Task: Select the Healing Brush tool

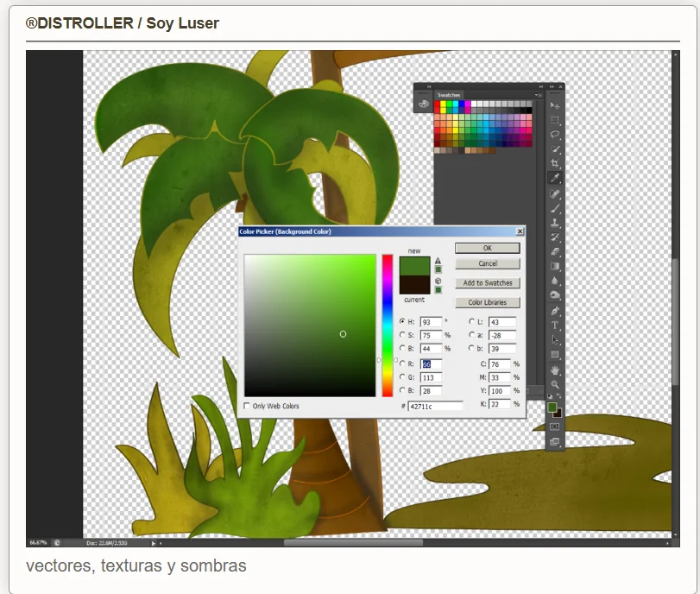Action: (x=555, y=194)
